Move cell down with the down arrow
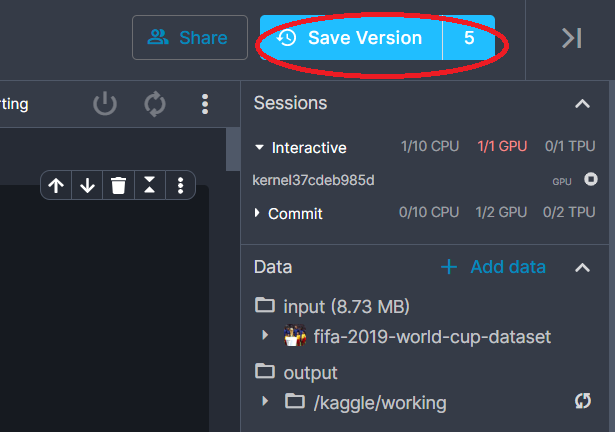Screen dimensions: 615x432 (87, 185)
